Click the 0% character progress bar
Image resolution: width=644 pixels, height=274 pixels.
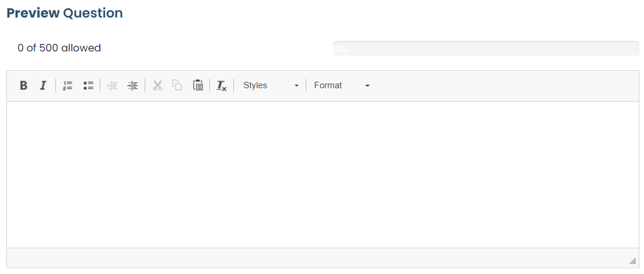[487, 48]
